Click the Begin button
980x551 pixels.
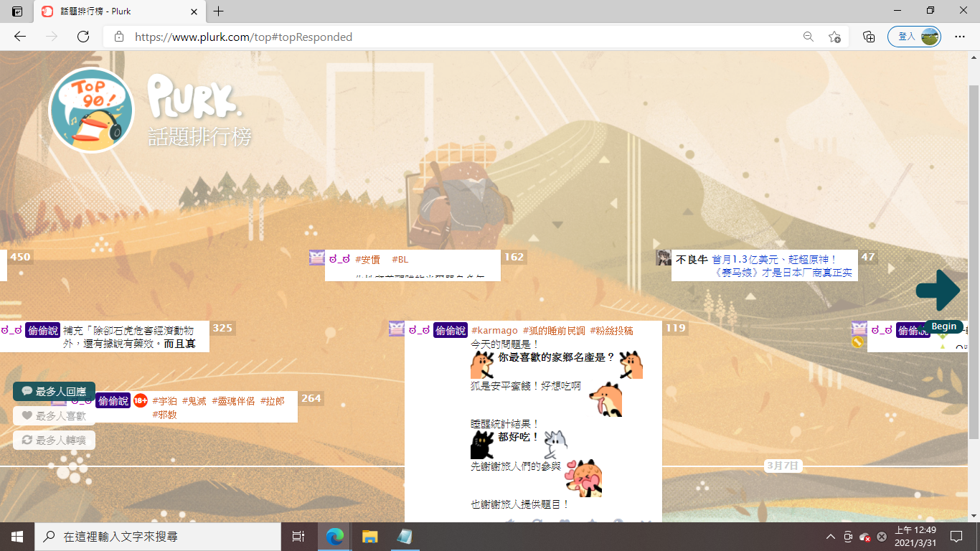point(943,326)
